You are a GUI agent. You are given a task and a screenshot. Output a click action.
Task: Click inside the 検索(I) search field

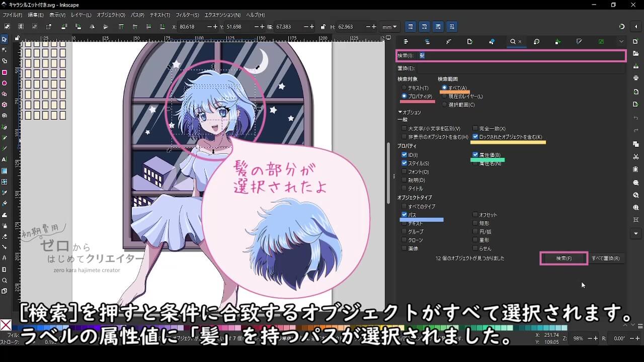[520, 55]
